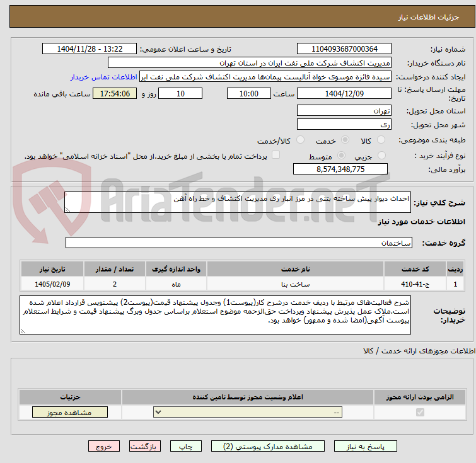Image resolution: width=476 pixels, height=463 pixels.
Task: Click the پاسخ به نیاز button
Action: 366,447
